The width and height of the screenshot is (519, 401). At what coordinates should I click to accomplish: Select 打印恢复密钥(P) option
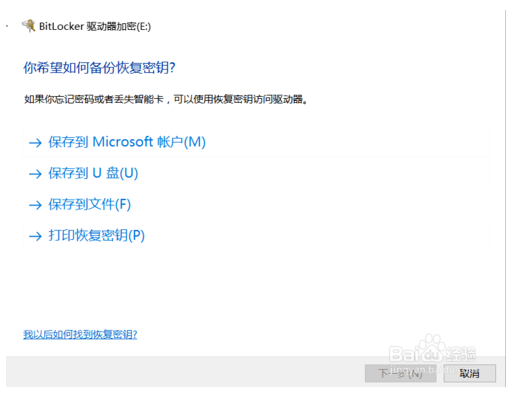[x=256, y=235]
